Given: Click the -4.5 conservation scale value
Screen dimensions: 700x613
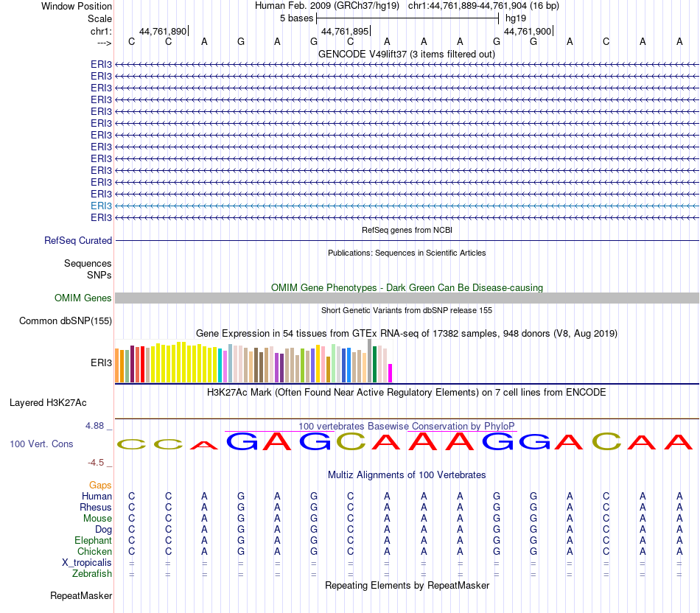Looking at the screenshot, I should (96, 463).
